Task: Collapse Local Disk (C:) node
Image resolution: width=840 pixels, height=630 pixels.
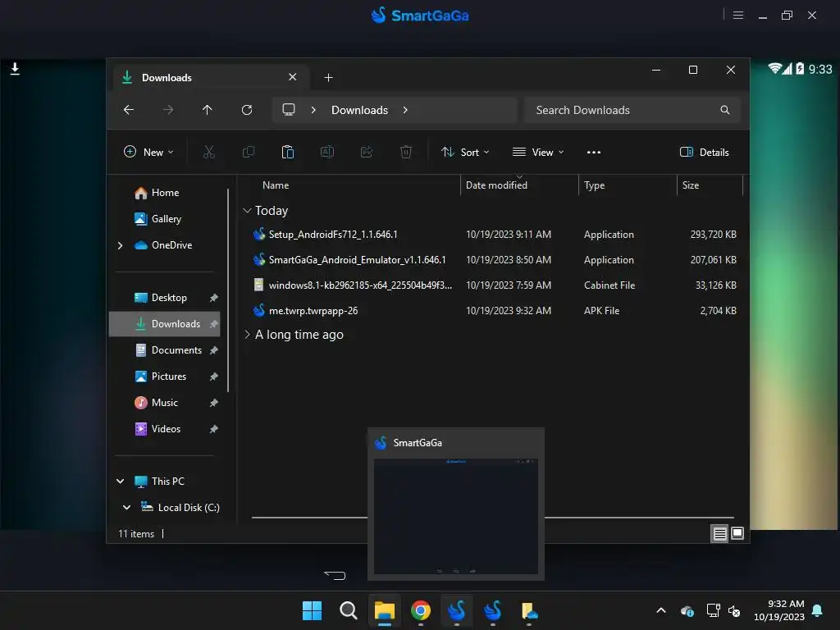Action: coord(127,507)
